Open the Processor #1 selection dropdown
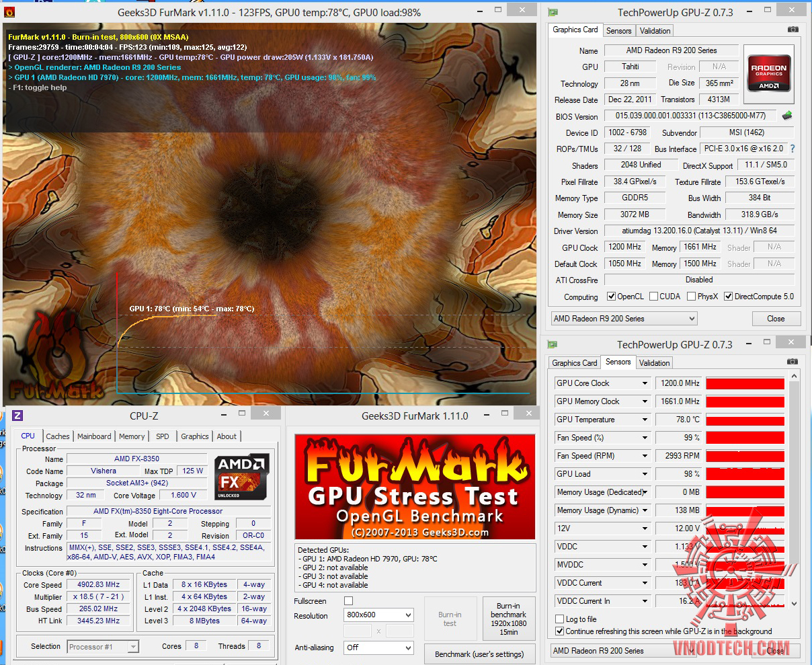Viewport: 812px width, 665px height. click(103, 647)
